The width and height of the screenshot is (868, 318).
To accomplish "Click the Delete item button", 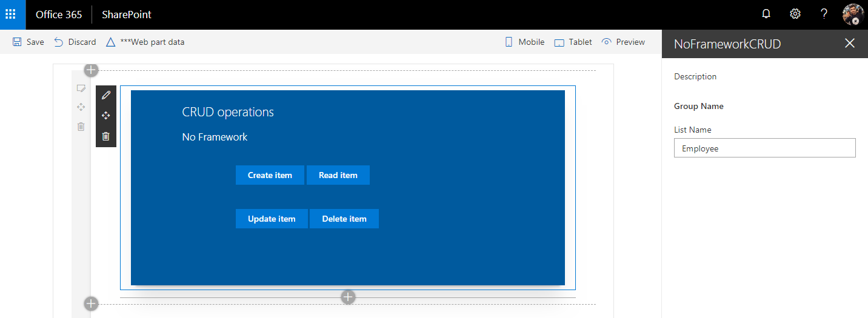I will 344,219.
